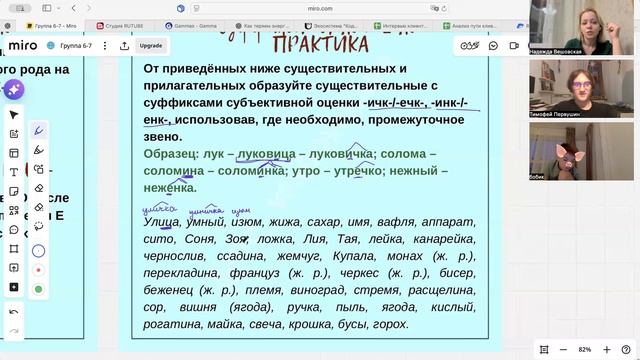640x360 pixels.
Task: Go forward in browser history
Action: point(89,8)
